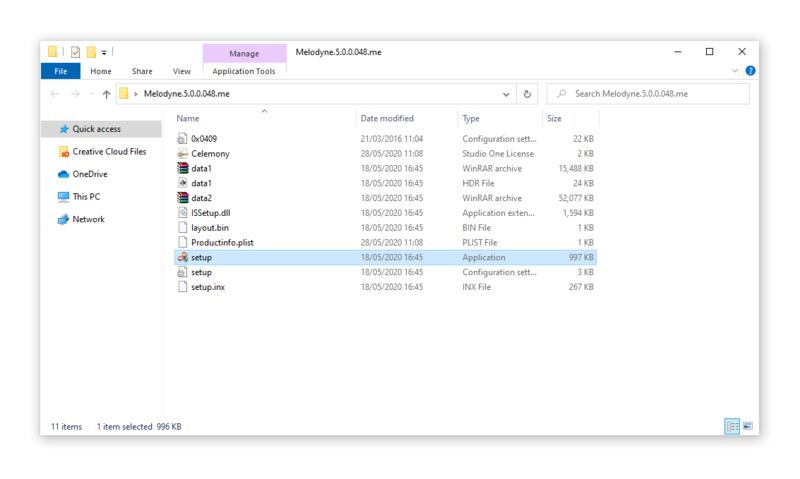Sort files by Date modified column
The height and width of the screenshot is (479, 800).
(x=387, y=118)
